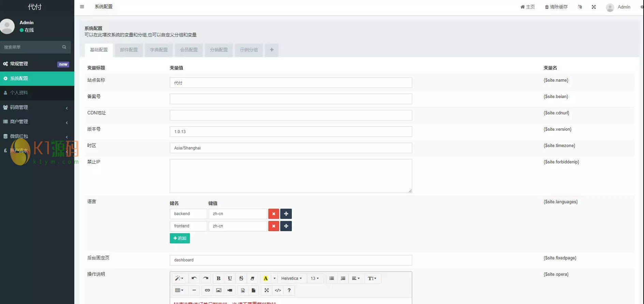Open the Admin user menu in top bar
The height and width of the screenshot is (304, 644).
[x=618, y=7]
